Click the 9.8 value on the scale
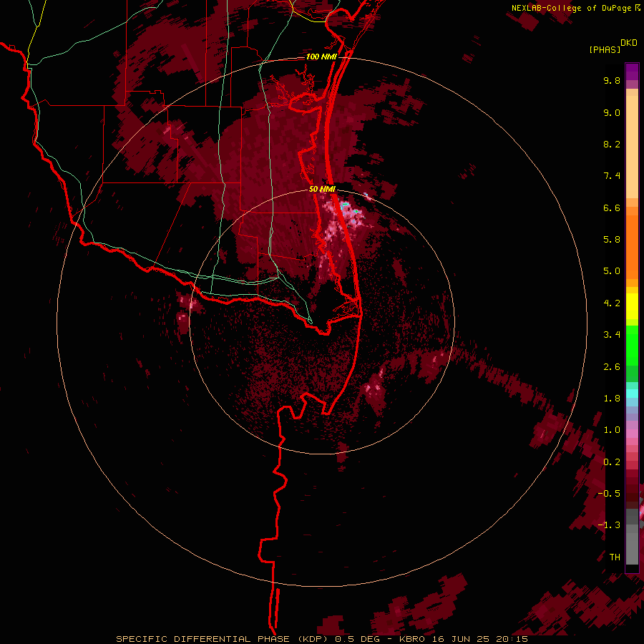The width and height of the screenshot is (644, 644). [612, 80]
